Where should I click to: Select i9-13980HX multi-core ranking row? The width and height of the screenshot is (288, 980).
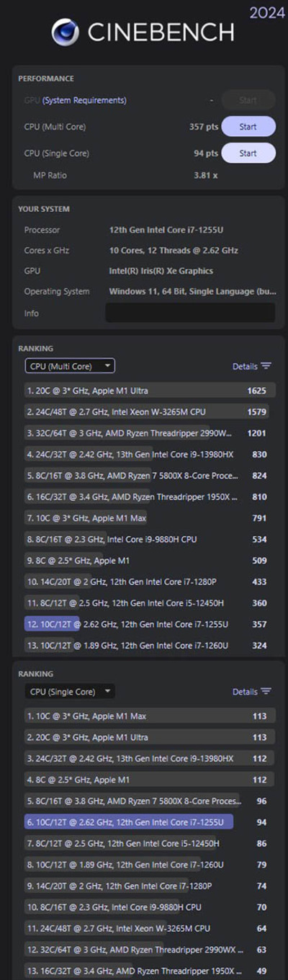[150, 455]
